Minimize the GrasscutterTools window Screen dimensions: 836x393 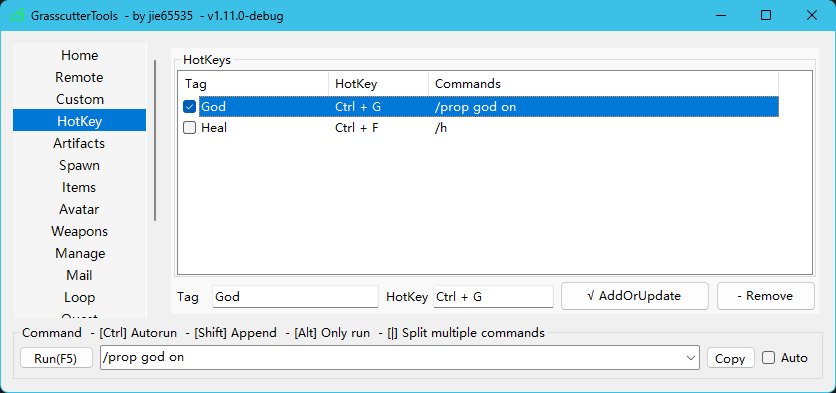pos(720,15)
